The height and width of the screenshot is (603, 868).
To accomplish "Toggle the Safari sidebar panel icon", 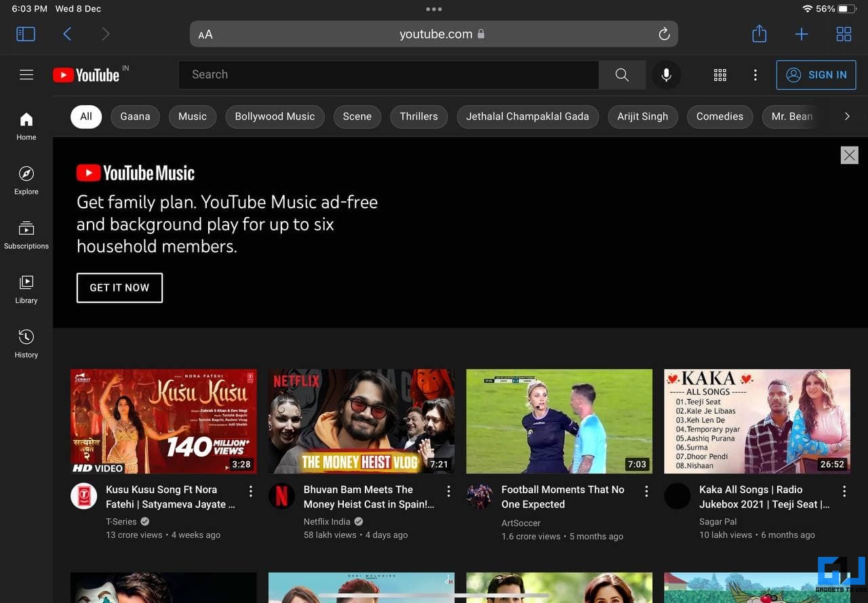I will (26, 34).
